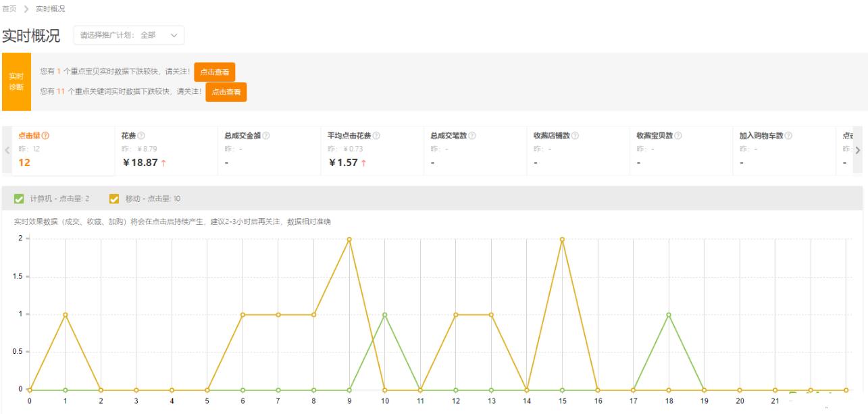Image resolution: width=868 pixels, height=414 pixels.
Task: Switch to 平均点击花费 metric tab
Action: pos(372,151)
